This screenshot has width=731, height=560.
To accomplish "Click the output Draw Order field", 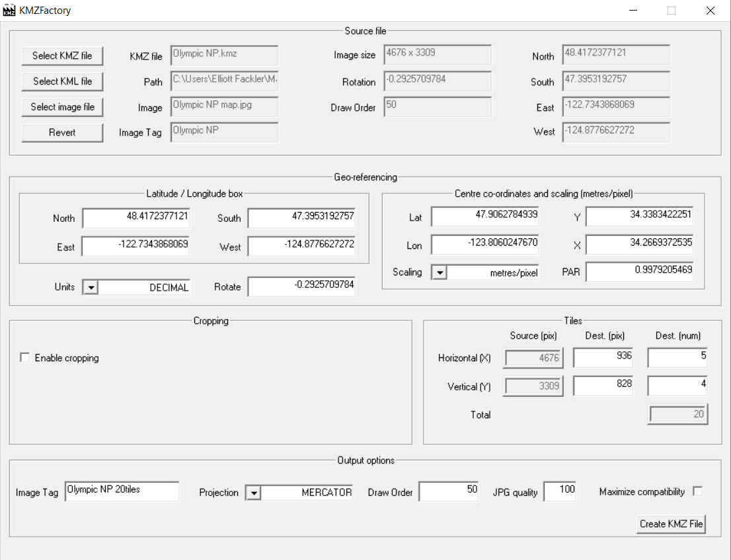I will [x=449, y=492].
